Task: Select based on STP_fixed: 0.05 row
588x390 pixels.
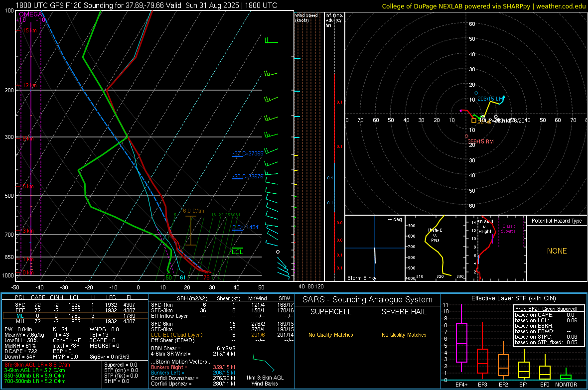Action: pyautogui.click(x=546, y=342)
